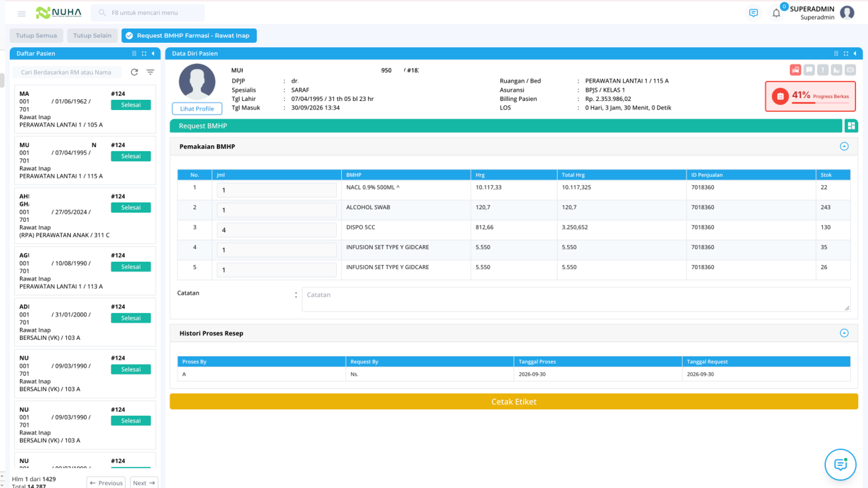
Task: Click the 41% Progress Berkas bar
Action: point(810,97)
